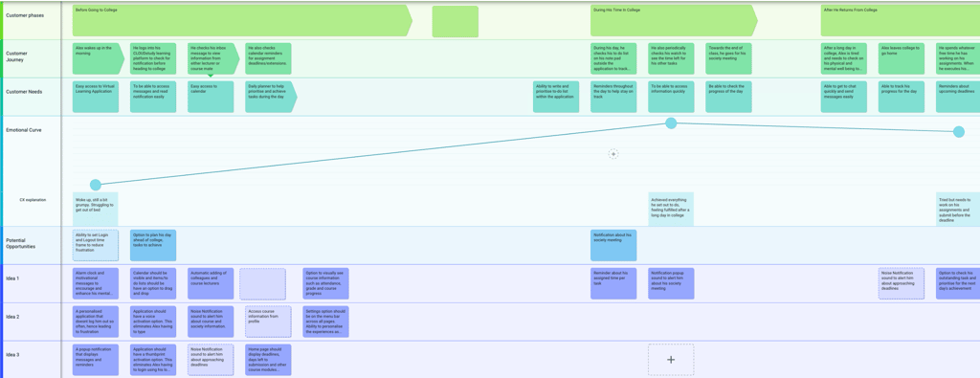Open the 'During his day, he checks' card
The image size is (980, 378).
click(x=613, y=58)
